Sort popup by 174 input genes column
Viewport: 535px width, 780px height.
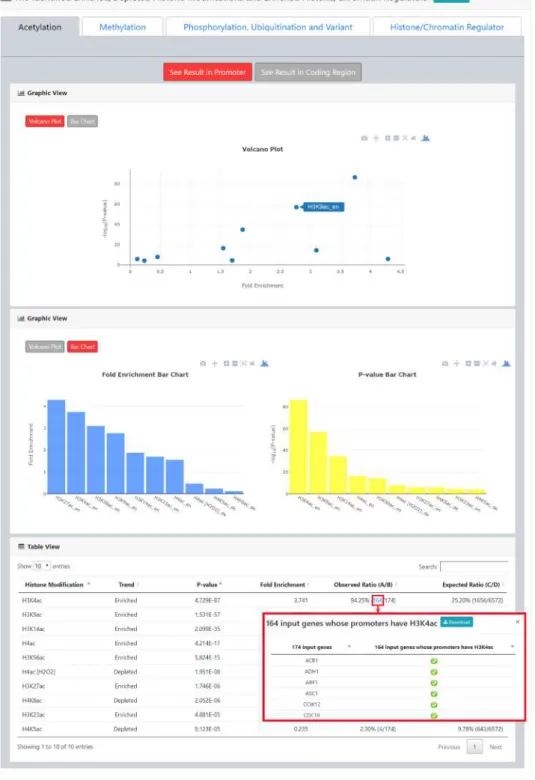pyautogui.click(x=312, y=647)
